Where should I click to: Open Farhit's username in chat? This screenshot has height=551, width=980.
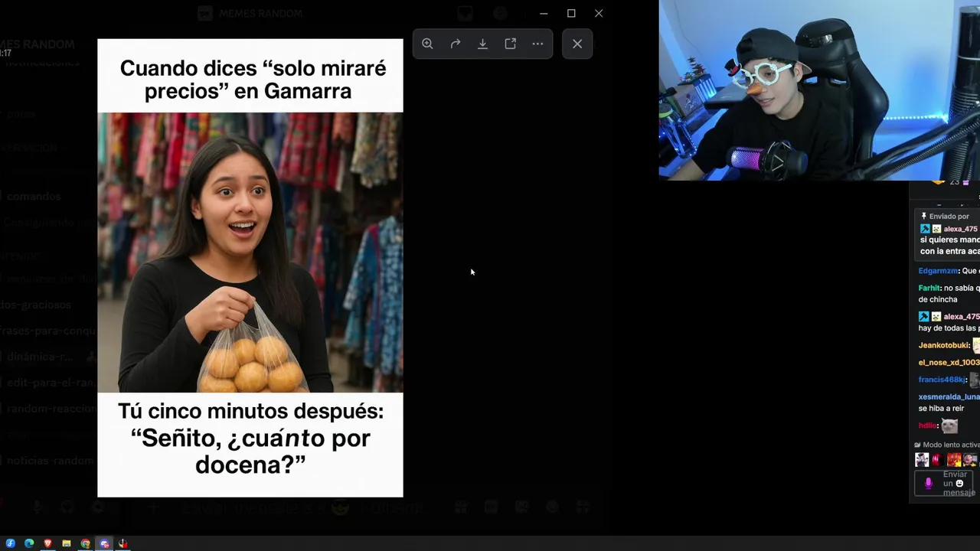point(929,288)
